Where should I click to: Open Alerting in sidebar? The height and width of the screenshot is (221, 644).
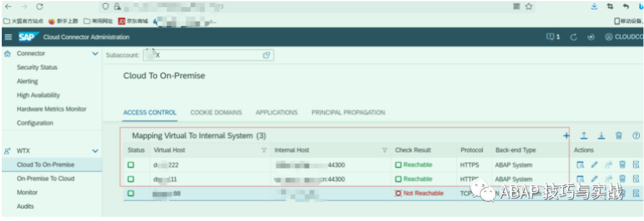(27, 81)
